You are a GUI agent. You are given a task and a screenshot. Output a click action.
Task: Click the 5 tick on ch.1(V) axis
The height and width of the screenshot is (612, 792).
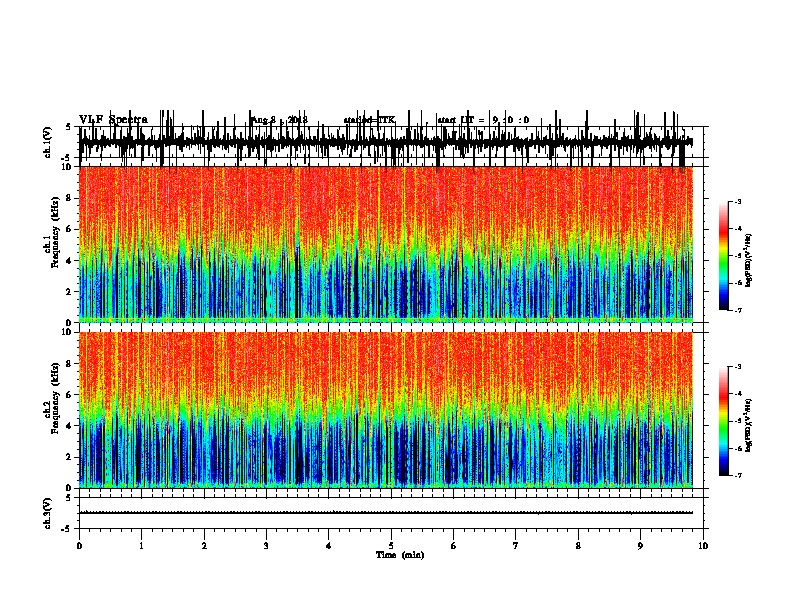[69, 127]
